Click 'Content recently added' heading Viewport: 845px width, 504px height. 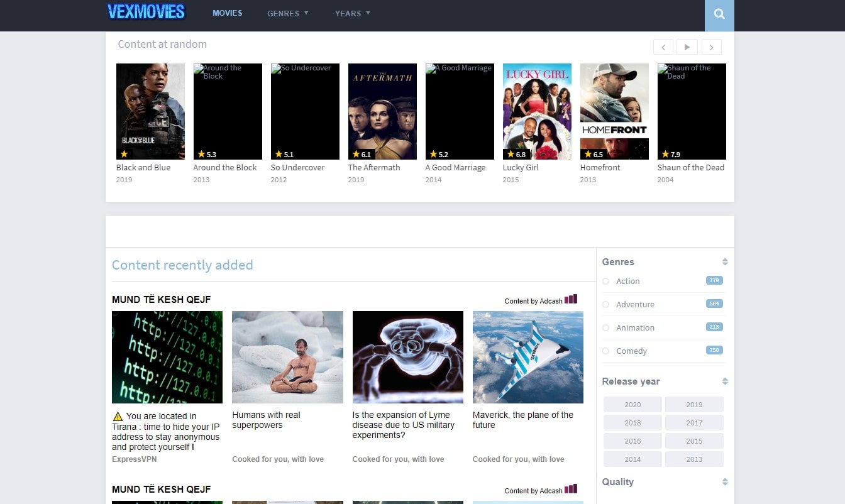click(182, 265)
